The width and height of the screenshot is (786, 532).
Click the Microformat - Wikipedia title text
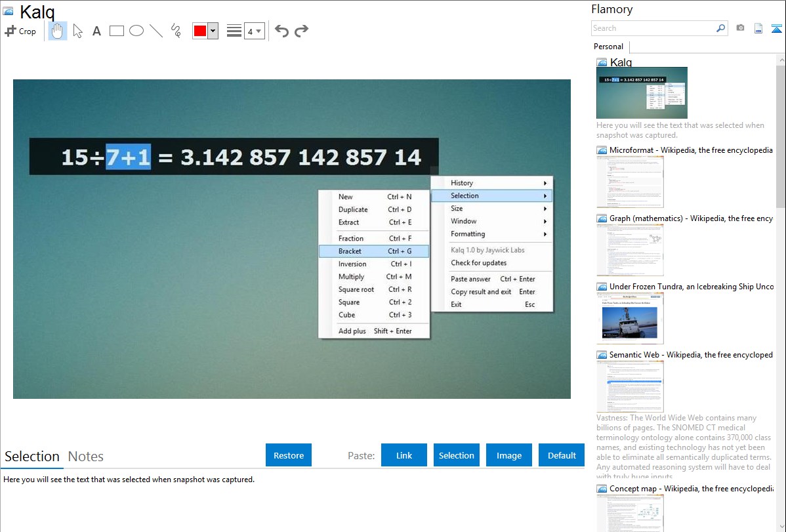point(691,150)
